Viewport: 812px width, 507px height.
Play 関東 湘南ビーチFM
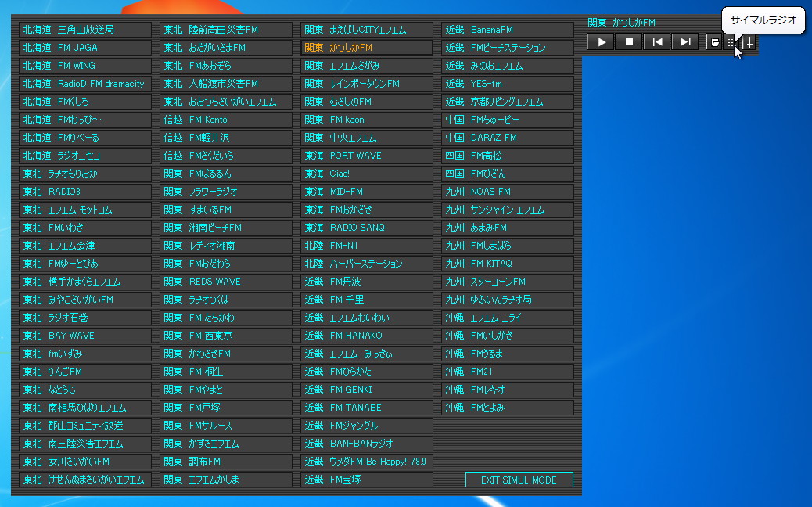pos(226,228)
